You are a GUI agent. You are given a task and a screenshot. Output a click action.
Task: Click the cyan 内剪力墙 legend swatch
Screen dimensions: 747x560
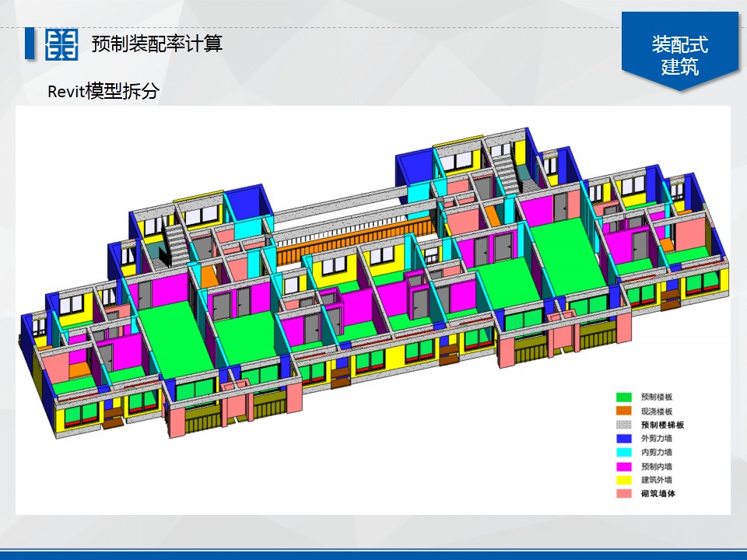[x=623, y=452]
